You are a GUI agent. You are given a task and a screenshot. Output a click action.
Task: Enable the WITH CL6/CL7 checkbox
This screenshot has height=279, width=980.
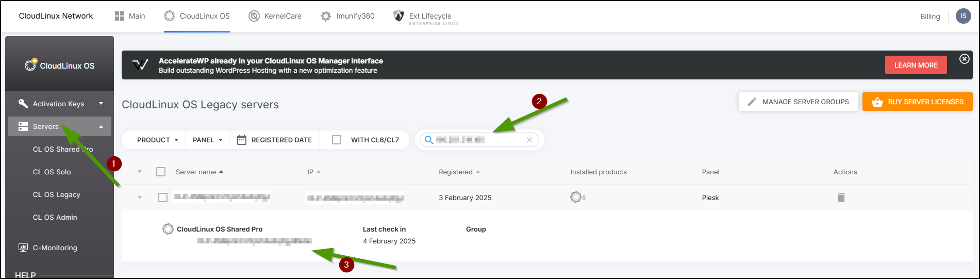tap(337, 140)
